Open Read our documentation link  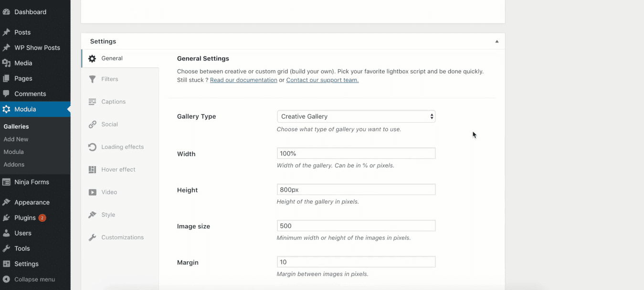pyautogui.click(x=243, y=80)
